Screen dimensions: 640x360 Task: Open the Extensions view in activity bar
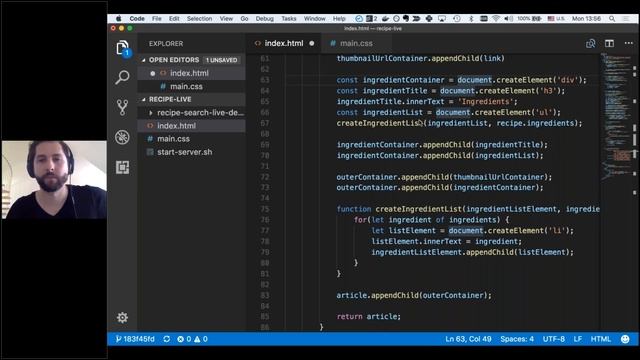pos(122,167)
